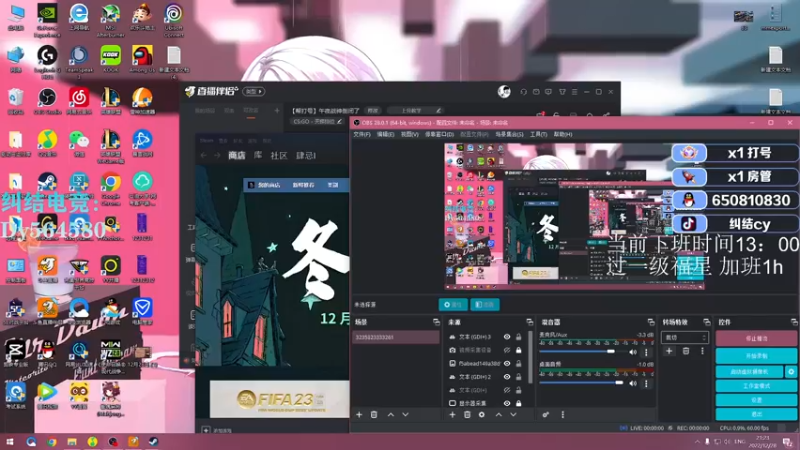Hide the 文本 (GDI+) 3 source
Screen dimensions: 800x450
coord(507,337)
